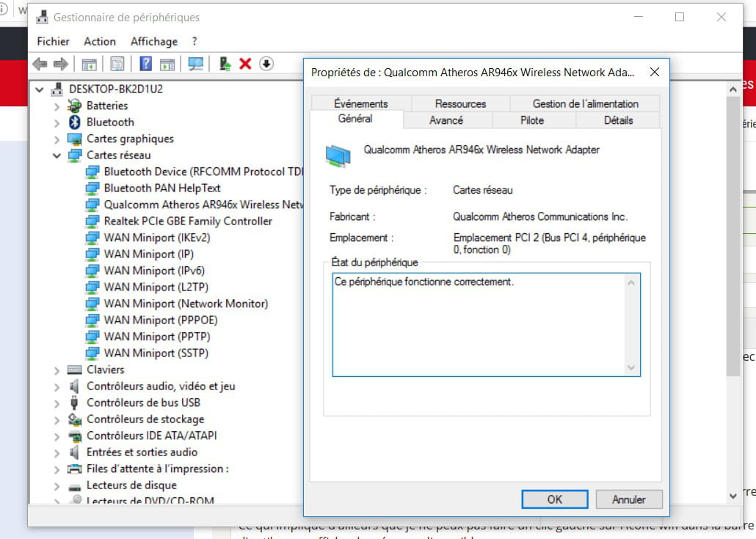Collapse the Cartes réseau category
Viewport: 756px width, 539px height.
click(x=57, y=155)
